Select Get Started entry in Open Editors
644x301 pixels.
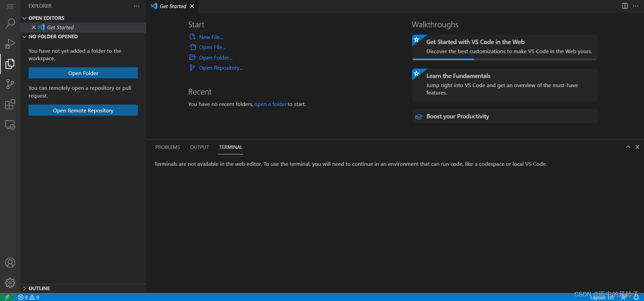83,27
